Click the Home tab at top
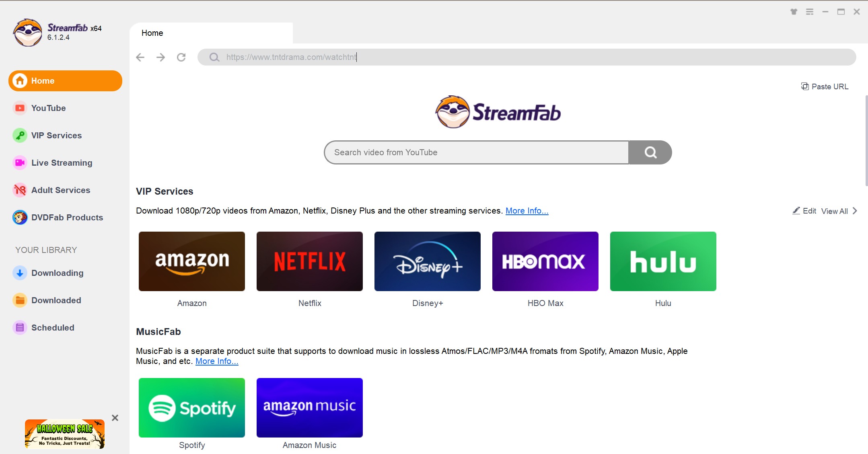 (211, 33)
